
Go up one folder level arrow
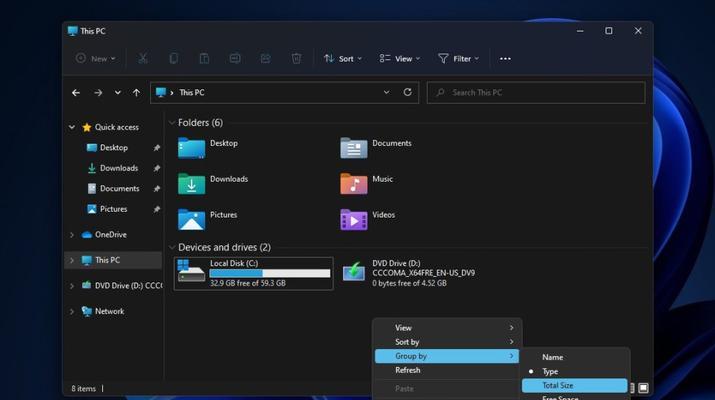pyautogui.click(x=136, y=93)
